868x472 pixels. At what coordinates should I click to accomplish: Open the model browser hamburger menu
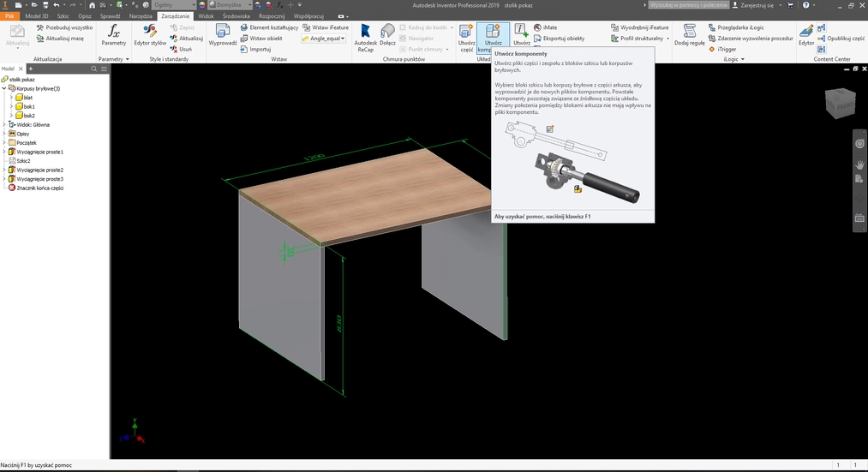tap(104, 69)
